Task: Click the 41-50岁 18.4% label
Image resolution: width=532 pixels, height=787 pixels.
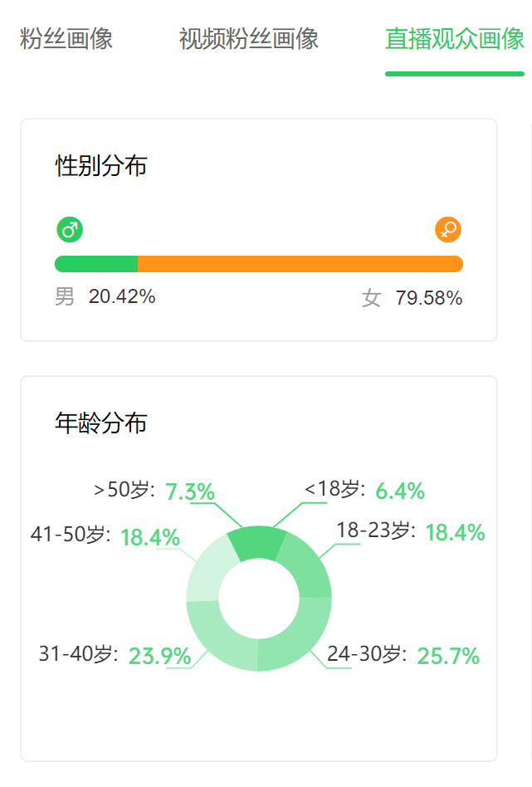Action: click(105, 536)
